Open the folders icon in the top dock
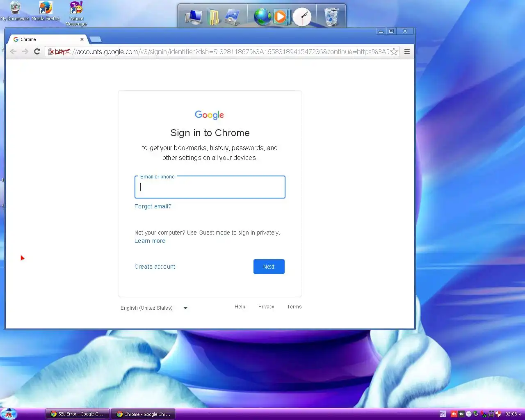This screenshot has width=525, height=420. tap(213, 17)
